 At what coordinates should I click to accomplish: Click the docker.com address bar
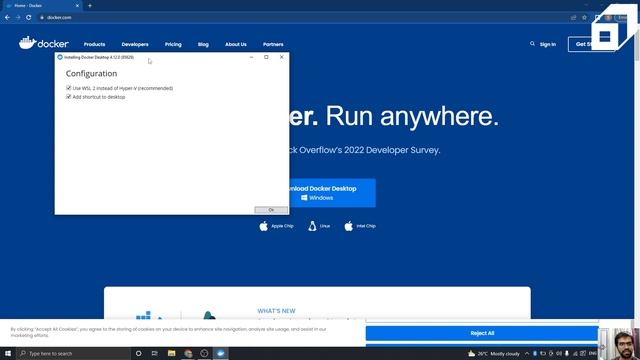(302, 18)
